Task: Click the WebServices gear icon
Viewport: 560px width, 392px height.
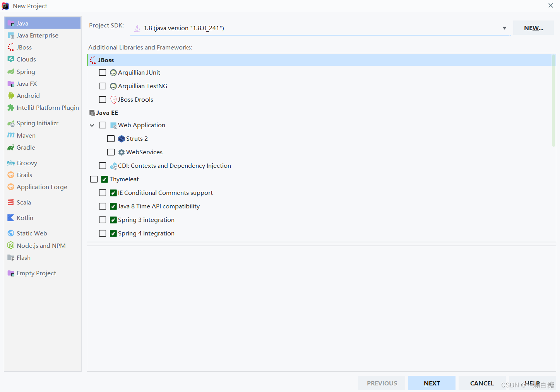Action: (x=122, y=152)
